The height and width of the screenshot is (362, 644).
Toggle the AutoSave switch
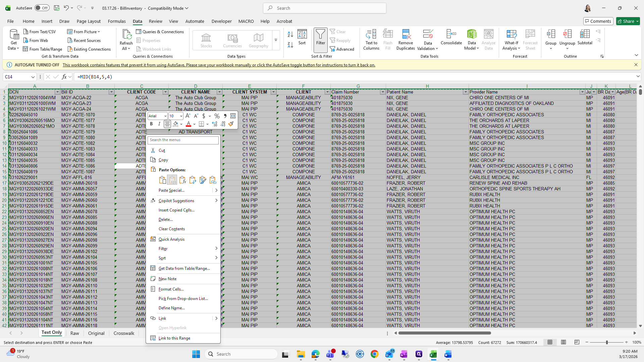pos(42,8)
